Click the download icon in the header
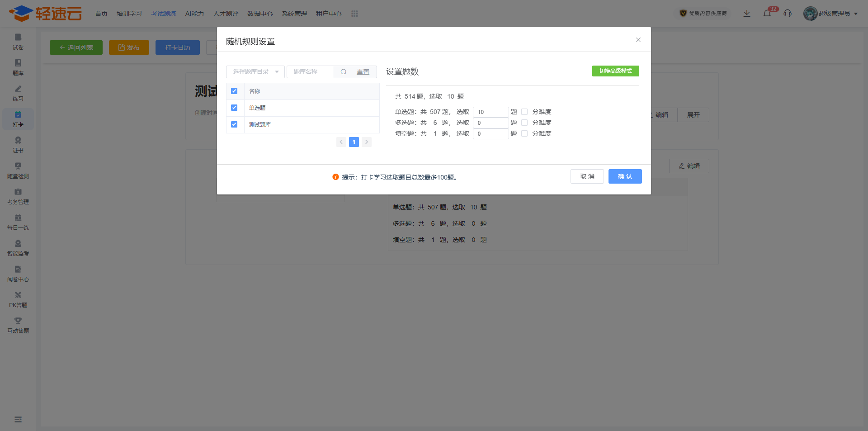Screen dimensions: 868x431 747,14
